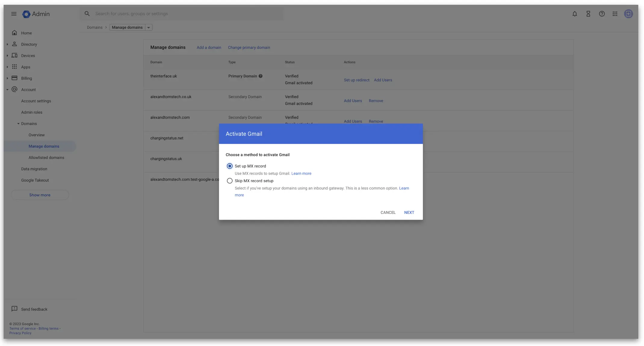644x346 pixels.
Task: Collapse the Account section arrow
Action: pos(7,90)
